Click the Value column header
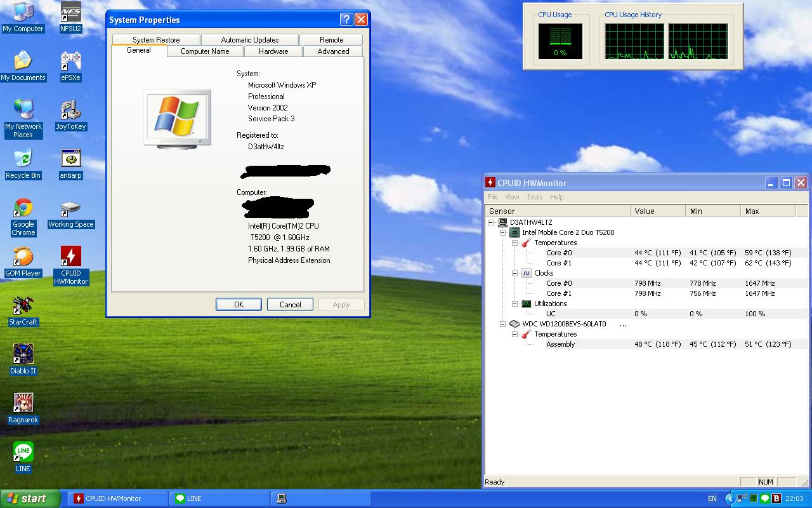Image resolution: width=812 pixels, height=508 pixels. pyautogui.click(x=658, y=211)
